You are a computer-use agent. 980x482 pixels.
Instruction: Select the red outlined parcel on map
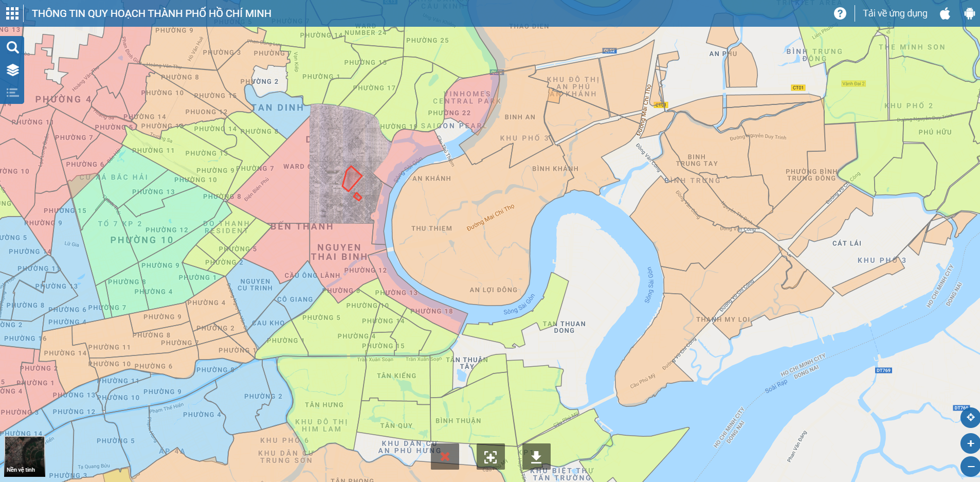[x=352, y=179]
